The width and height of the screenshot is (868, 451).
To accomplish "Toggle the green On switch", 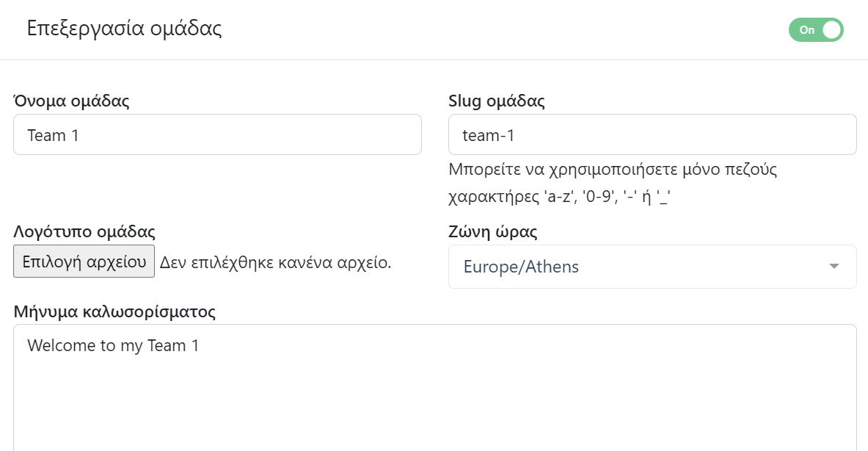I will click(x=816, y=30).
